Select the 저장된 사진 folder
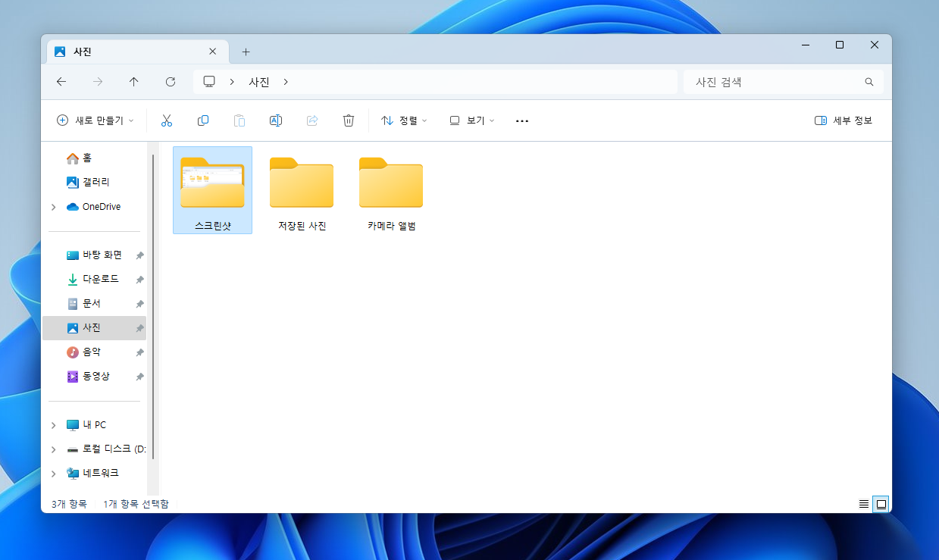The height and width of the screenshot is (560, 939). click(302, 190)
